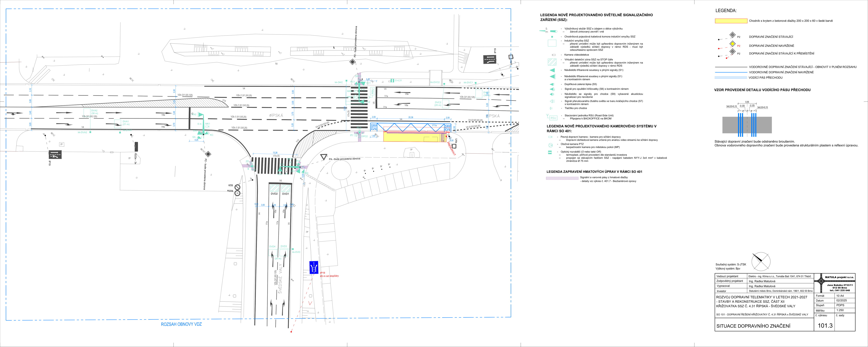Click the RSU road-side unit symbol in legend
Viewport: 868px width, 347px height.
551,117
